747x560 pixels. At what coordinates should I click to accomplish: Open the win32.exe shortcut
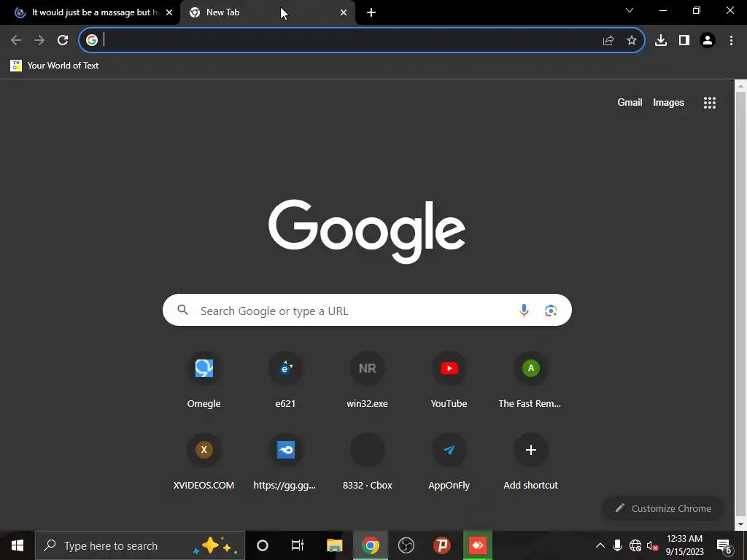click(x=368, y=380)
